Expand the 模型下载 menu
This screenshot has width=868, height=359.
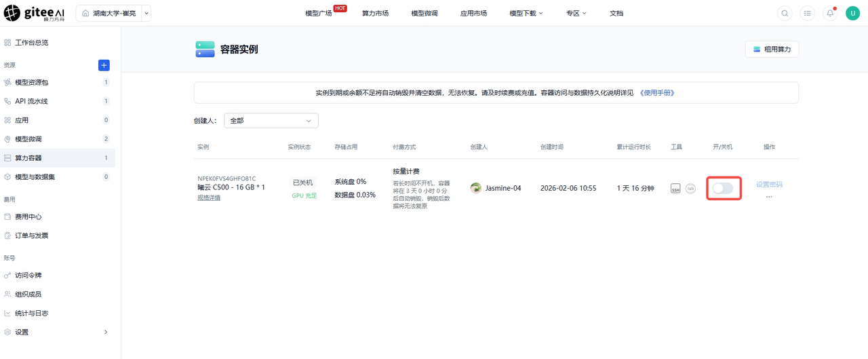click(x=526, y=13)
